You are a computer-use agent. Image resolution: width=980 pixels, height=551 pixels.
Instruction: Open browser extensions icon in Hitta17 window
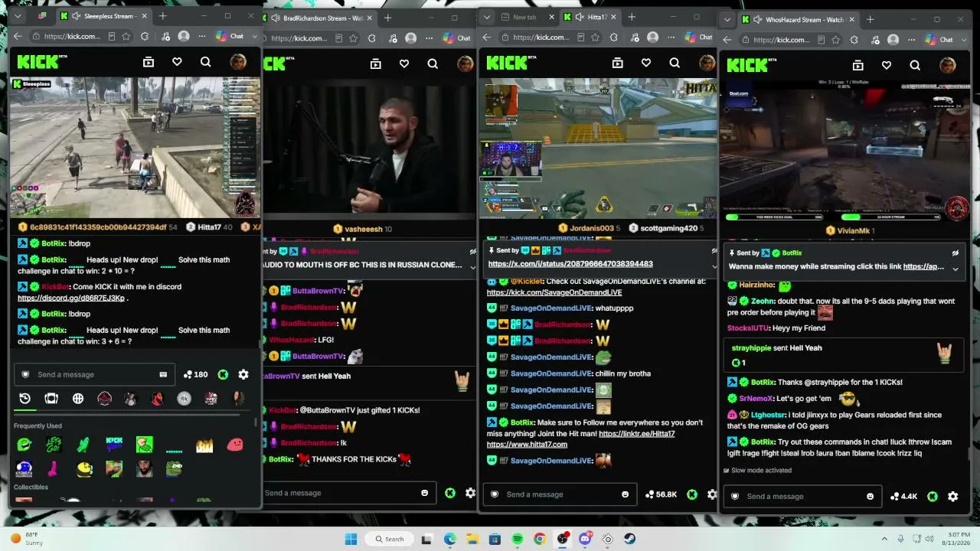[x=613, y=37]
